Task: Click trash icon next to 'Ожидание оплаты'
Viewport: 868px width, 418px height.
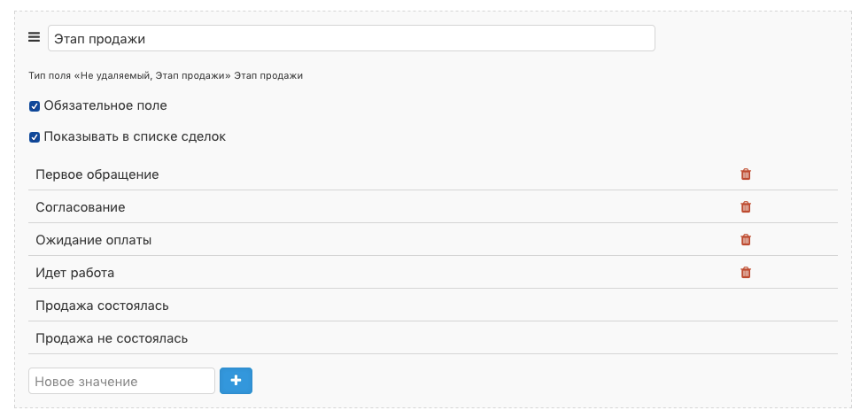Action: (746, 240)
